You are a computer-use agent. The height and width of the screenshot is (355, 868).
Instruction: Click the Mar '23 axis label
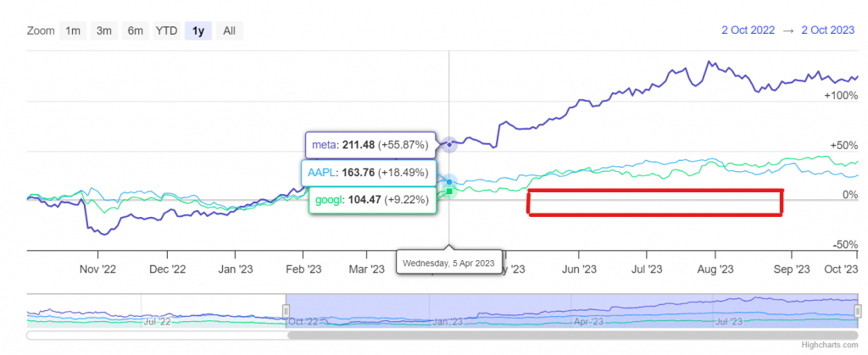coord(366,269)
